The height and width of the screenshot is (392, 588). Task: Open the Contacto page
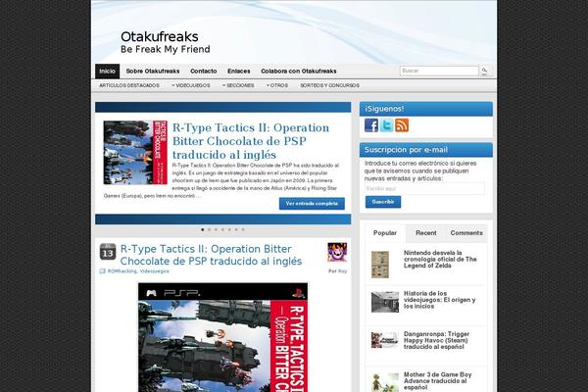(x=203, y=72)
